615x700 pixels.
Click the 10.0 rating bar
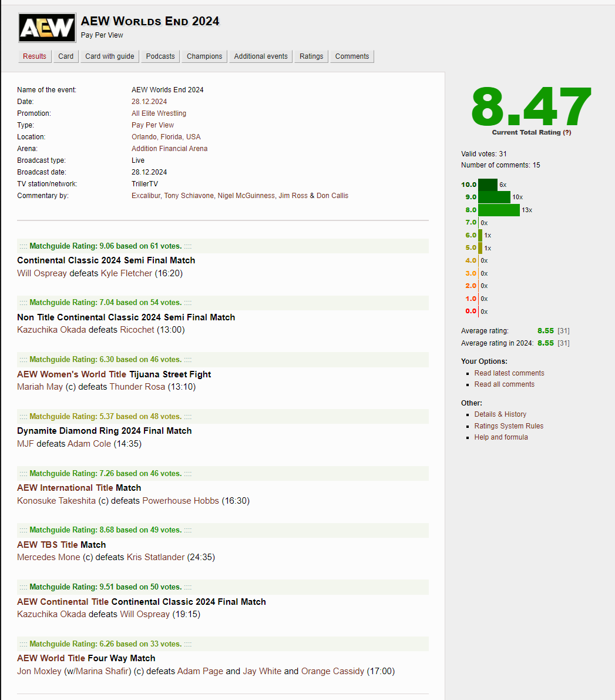(488, 185)
